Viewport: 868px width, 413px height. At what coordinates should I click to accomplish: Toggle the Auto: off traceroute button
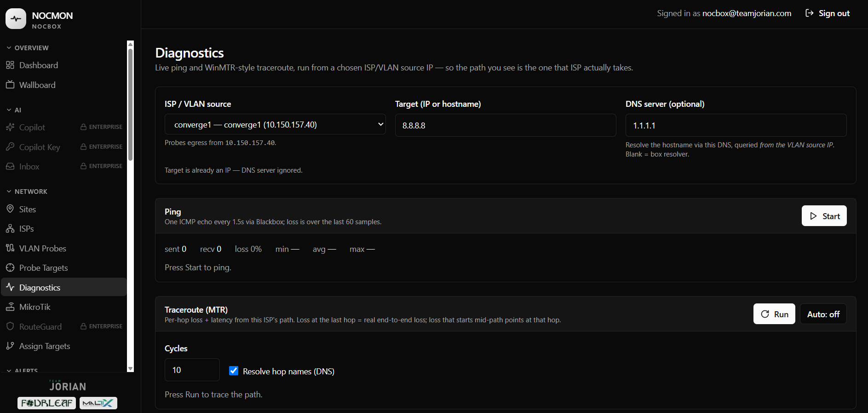pyautogui.click(x=823, y=314)
